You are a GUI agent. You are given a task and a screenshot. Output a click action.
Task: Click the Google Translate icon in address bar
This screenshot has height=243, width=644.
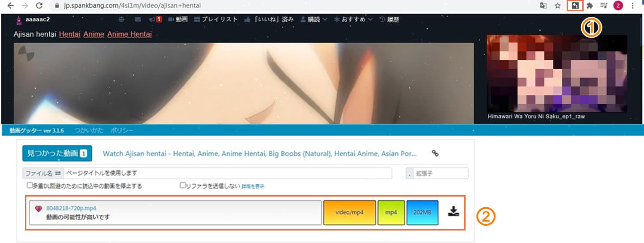(543, 6)
